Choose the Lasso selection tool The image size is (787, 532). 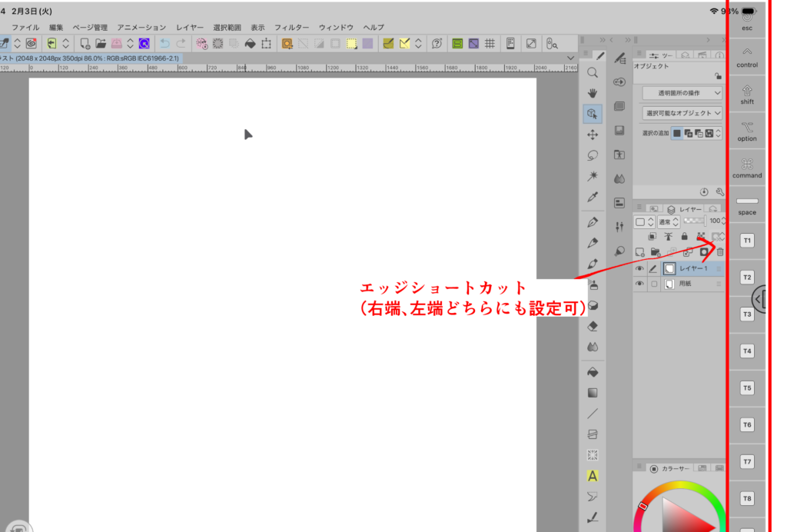(593, 155)
